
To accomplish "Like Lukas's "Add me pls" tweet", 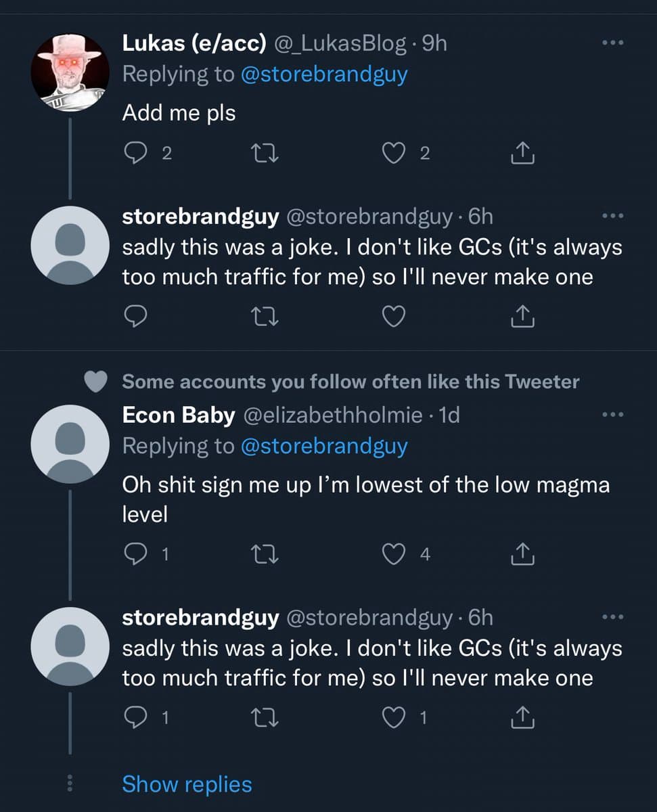I will coord(393,154).
